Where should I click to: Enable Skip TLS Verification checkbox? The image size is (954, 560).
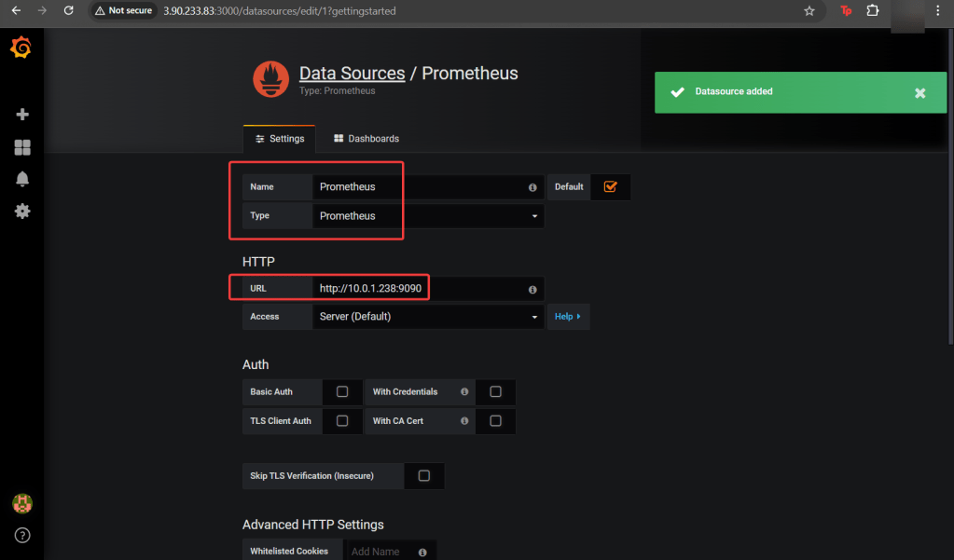pyautogui.click(x=424, y=476)
